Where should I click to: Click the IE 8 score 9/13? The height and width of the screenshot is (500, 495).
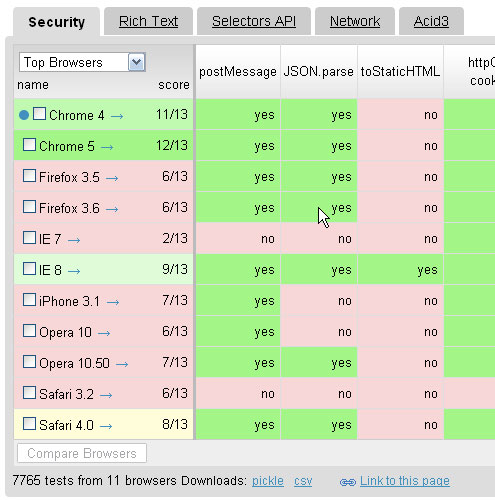[175, 269]
